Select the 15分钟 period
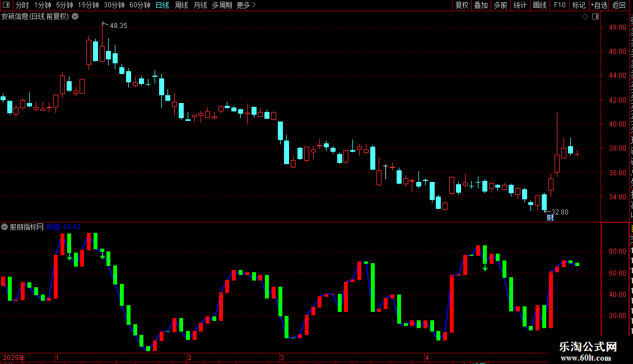Image resolution: width=633 pixels, height=364 pixels. pos(89,5)
